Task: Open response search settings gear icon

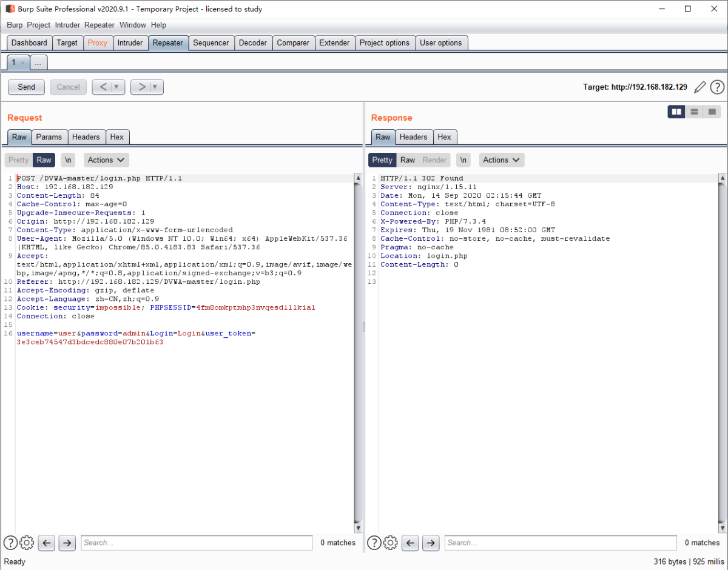Action: [x=391, y=543]
